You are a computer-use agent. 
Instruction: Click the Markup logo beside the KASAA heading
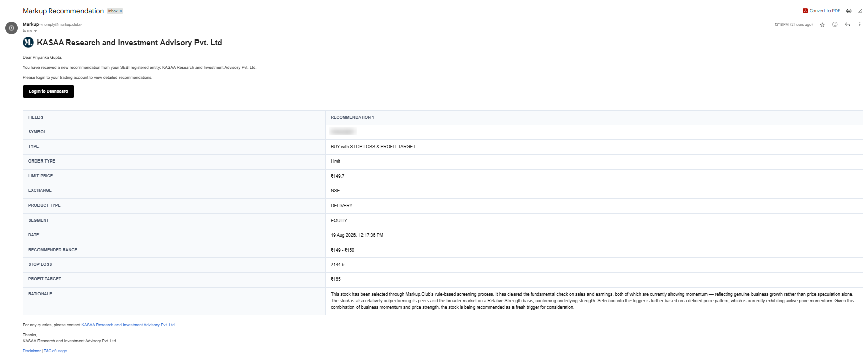[28, 43]
